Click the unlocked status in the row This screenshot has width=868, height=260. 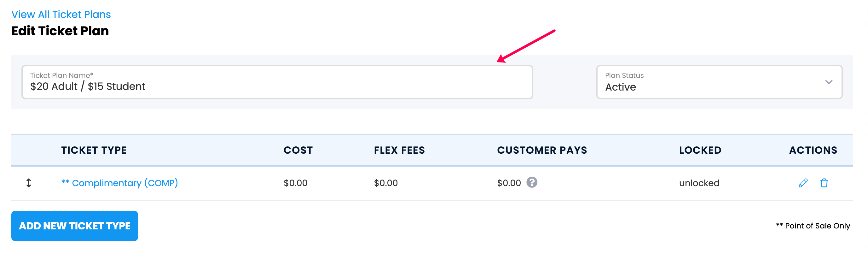click(699, 183)
